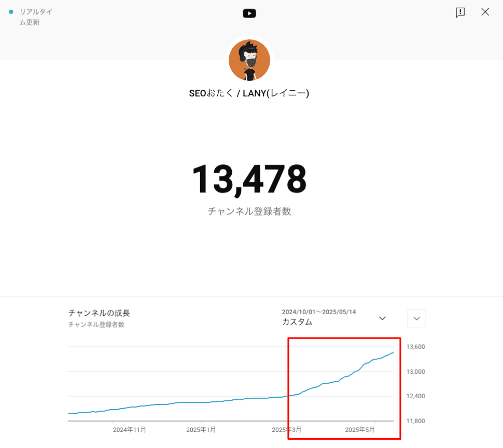Click the channel name SEOおたく / LANY(レイニー)

coord(249,93)
